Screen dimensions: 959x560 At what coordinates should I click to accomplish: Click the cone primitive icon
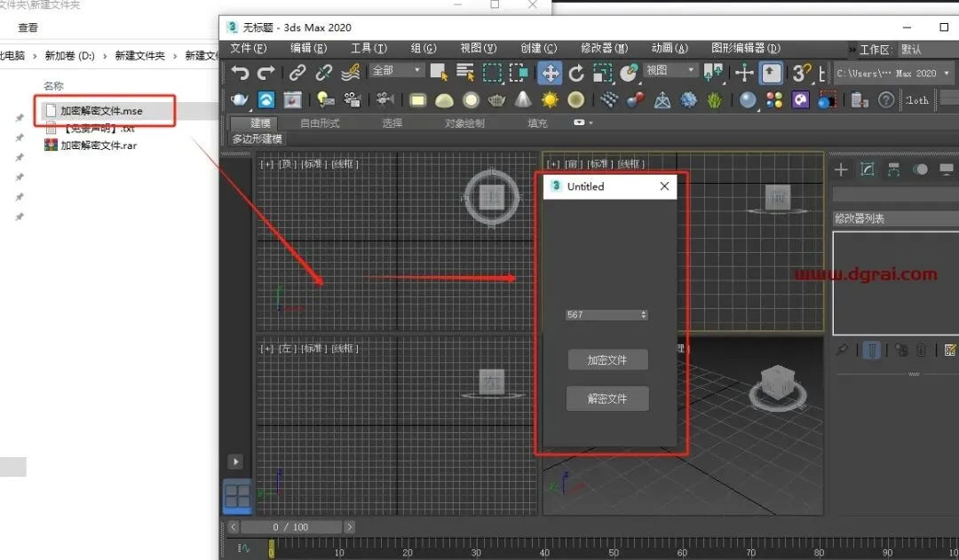(523, 99)
